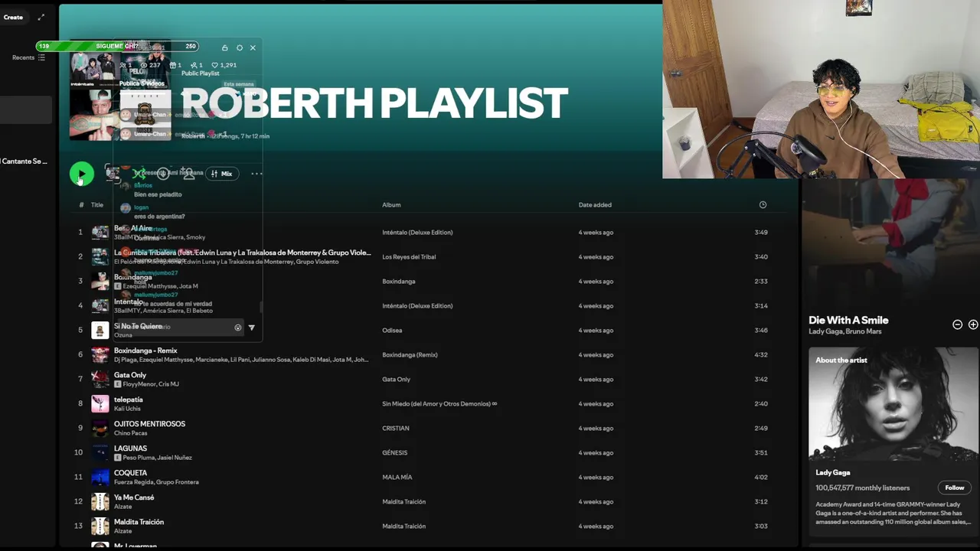Click the minus circle icon beside Die With A Smile
This screenshot has width=980, height=551.
[957, 324]
